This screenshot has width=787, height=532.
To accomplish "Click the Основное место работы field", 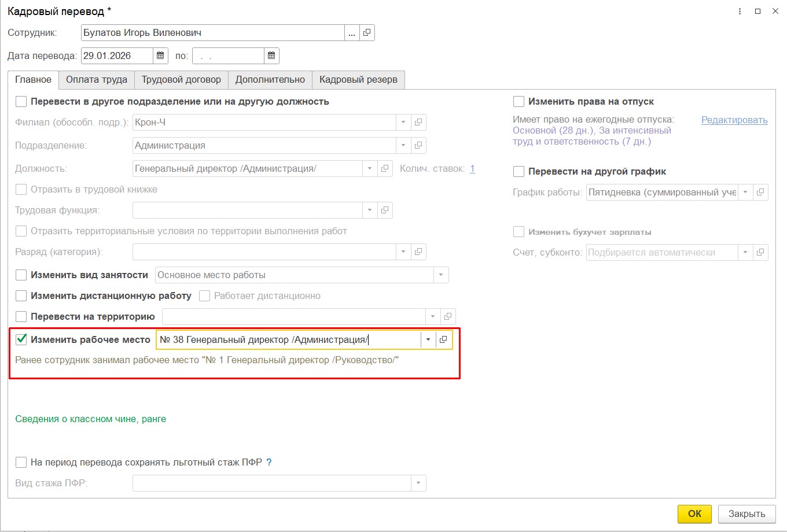I will (295, 275).
